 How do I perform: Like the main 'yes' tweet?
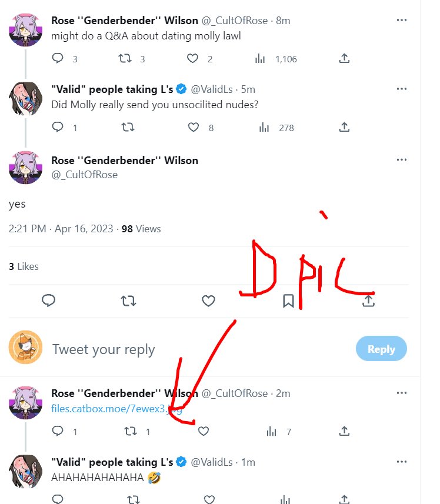point(208,301)
